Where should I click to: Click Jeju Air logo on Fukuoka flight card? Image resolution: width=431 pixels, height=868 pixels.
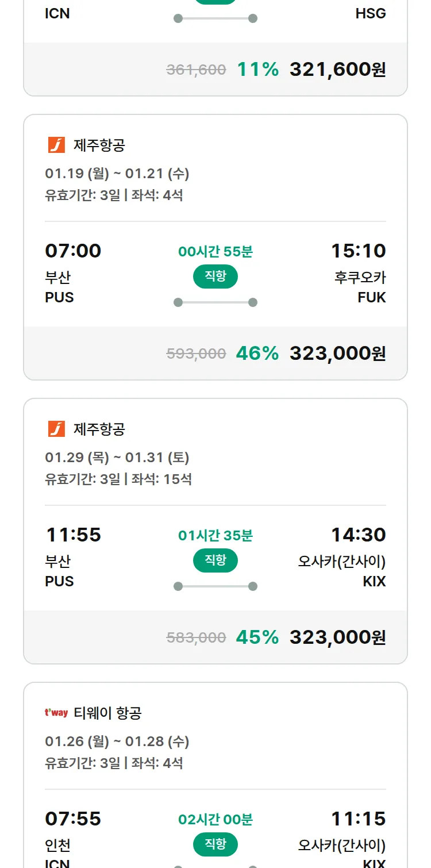point(56,145)
